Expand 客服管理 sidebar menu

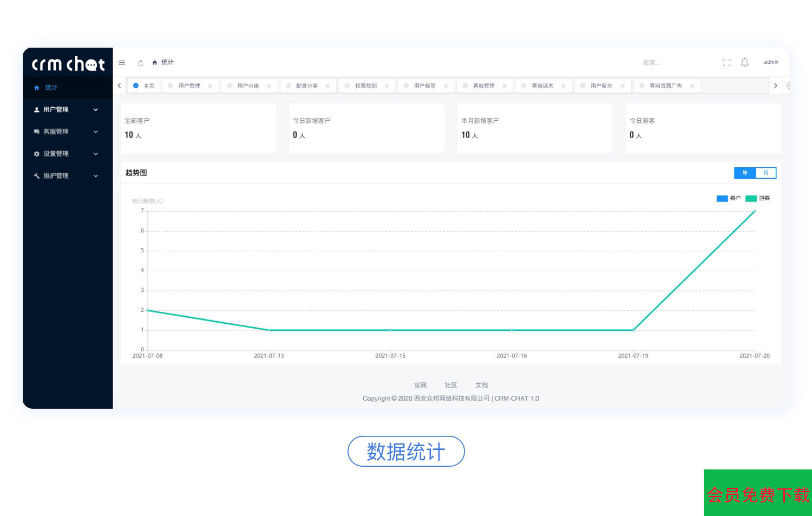pyautogui.click(x=65, y=132)
